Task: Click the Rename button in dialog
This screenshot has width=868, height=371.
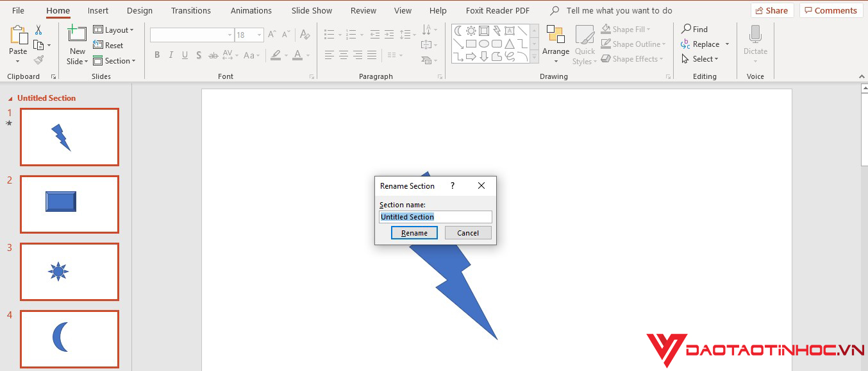Action: [414, 233]
